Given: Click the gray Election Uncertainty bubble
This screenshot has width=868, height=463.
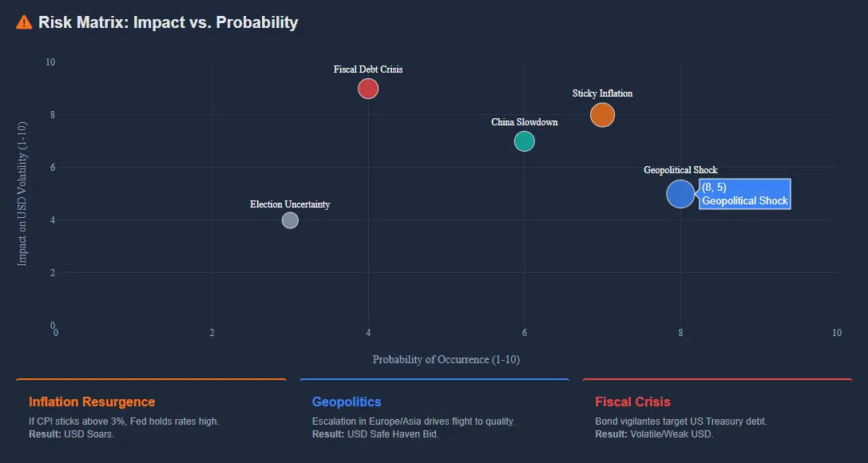Looking at the screenshot, I should 290,220.
